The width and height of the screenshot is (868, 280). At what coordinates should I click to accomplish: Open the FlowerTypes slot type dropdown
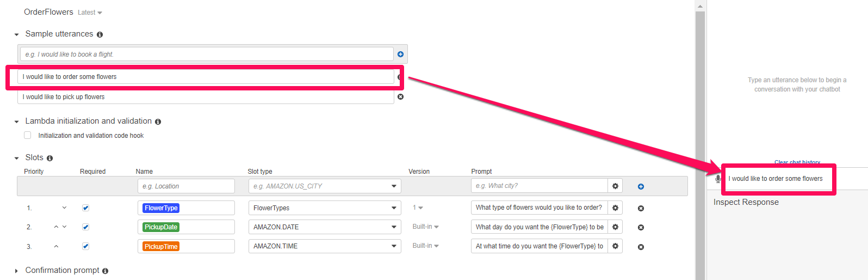pyautogui.click(x=325, y=208)
